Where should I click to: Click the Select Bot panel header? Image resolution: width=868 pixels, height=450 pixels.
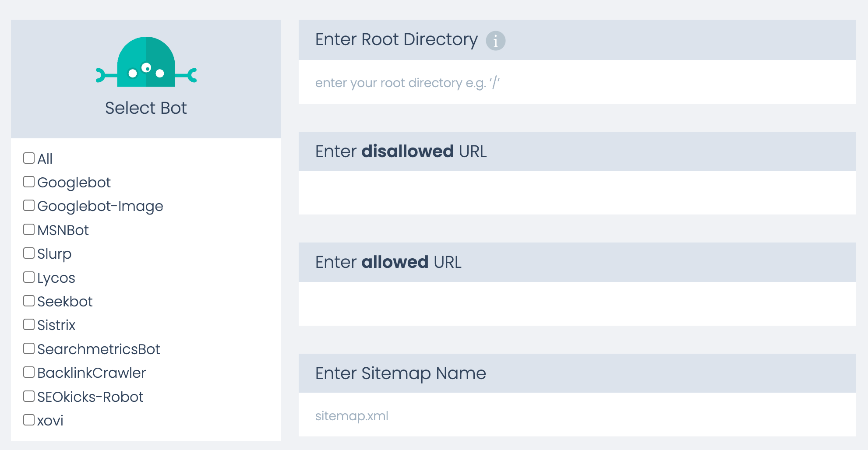pos(146,108)
